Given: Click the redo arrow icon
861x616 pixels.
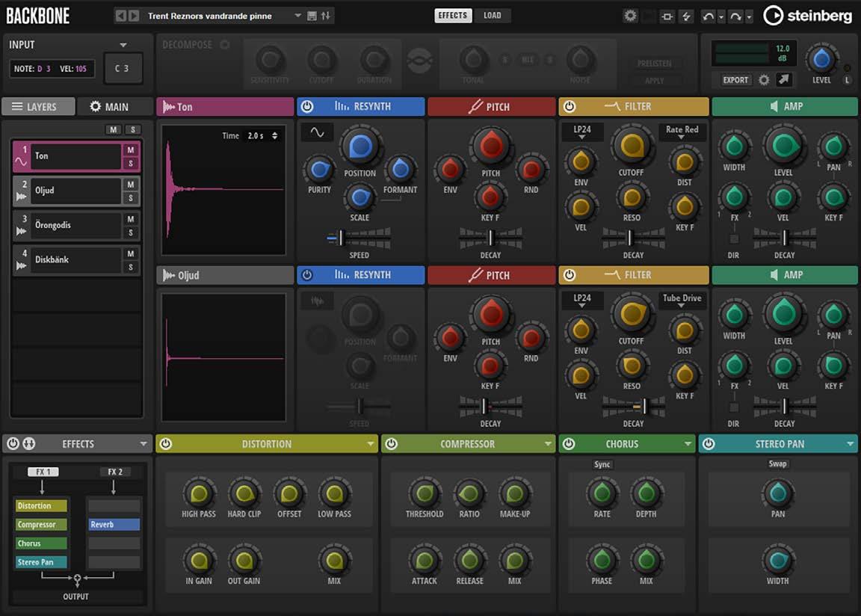Looking at the screenshot, I should point(735,16).
